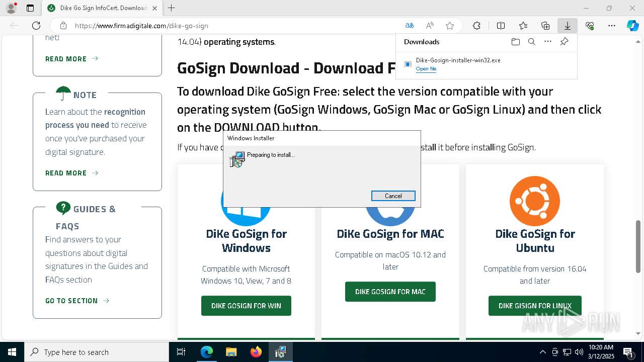Viewport: 644px width, 362px height.
Task: Open Extensions puzzle icon
Action: [476, 26]
